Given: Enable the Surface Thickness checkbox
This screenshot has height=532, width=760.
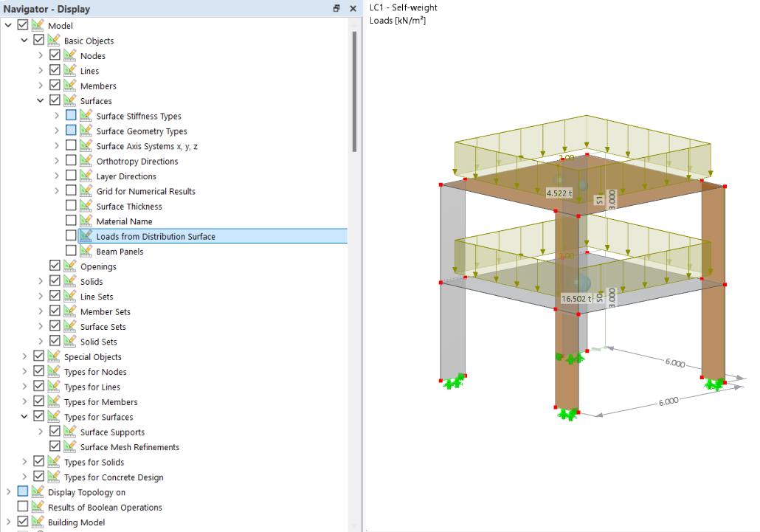Looking at the screenshot, I should point(71,205).
